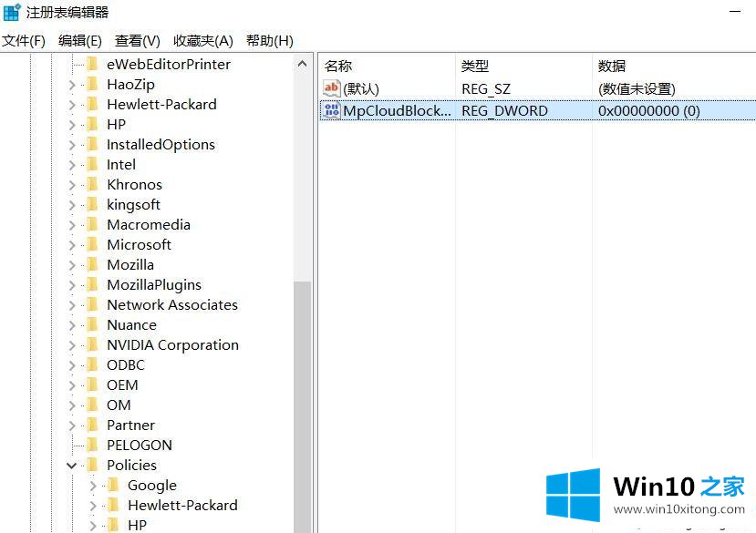This screenshot has width=756, height=533.
Task: Open the 编辑(E) menu
Action: click(x=80, y=41)
